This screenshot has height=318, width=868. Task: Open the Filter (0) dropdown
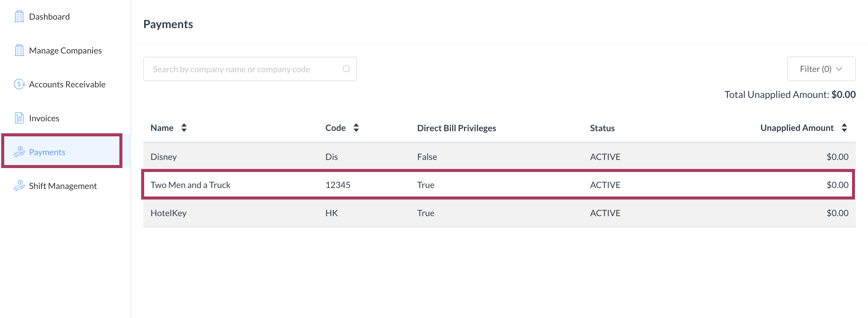tap(821, 69)
